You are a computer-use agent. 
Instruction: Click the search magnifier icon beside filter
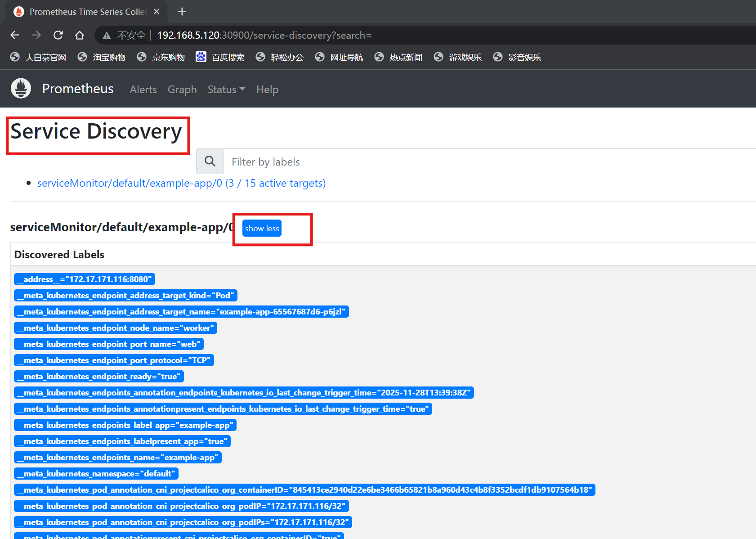coord(210,161)
